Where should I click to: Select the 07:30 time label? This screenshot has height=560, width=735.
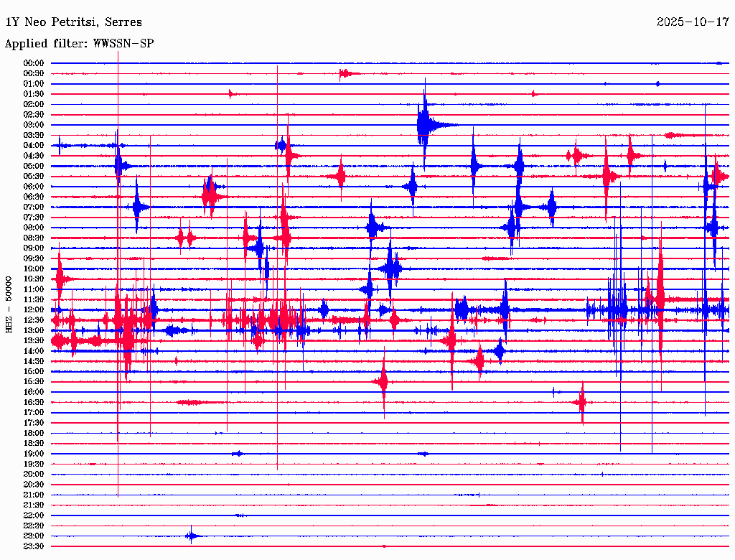(34, 217)
